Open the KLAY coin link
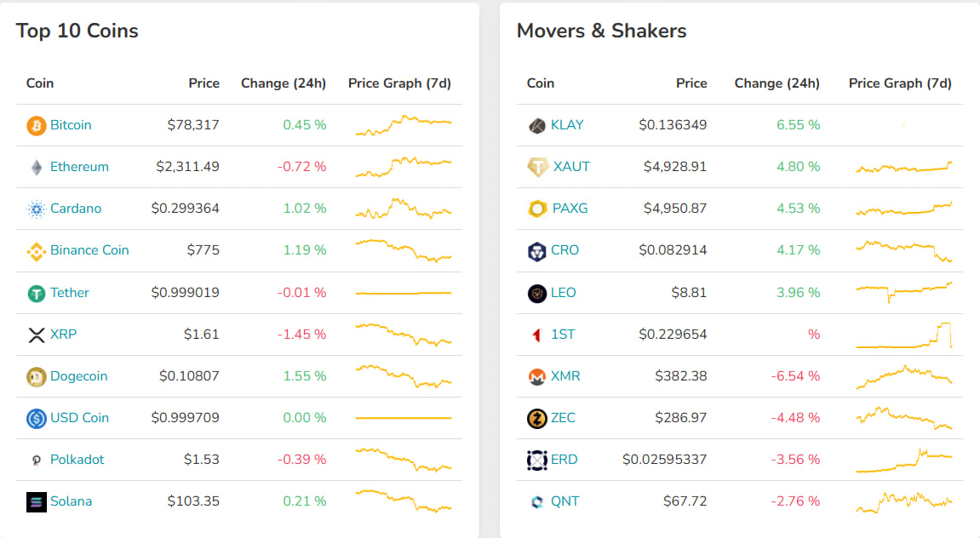The image size is (980, 538). (567, 125)
